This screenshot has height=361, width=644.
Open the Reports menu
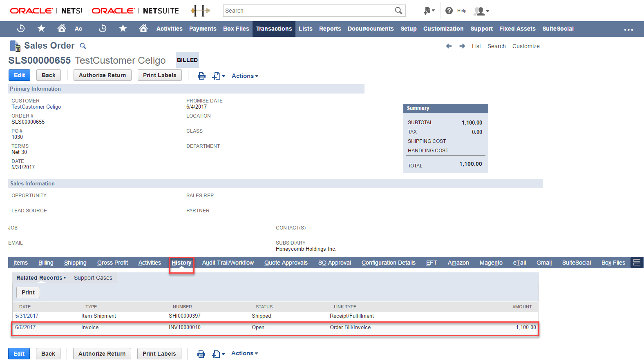click(x=330, y=29)
